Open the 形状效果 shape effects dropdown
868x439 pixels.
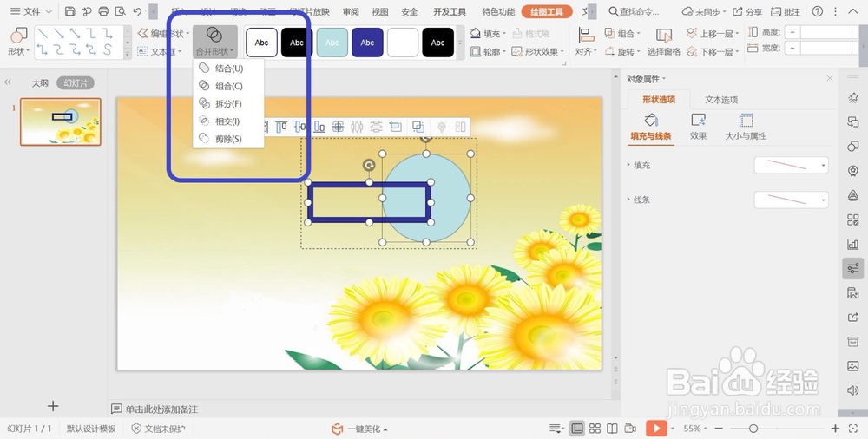point(537,51)
